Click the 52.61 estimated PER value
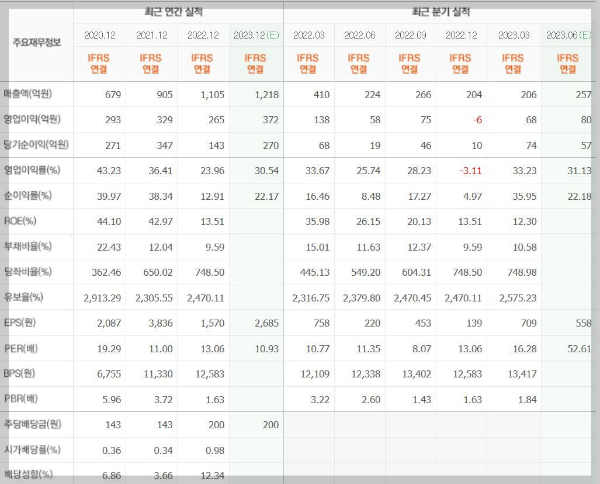600x484 pixels. 579,349
